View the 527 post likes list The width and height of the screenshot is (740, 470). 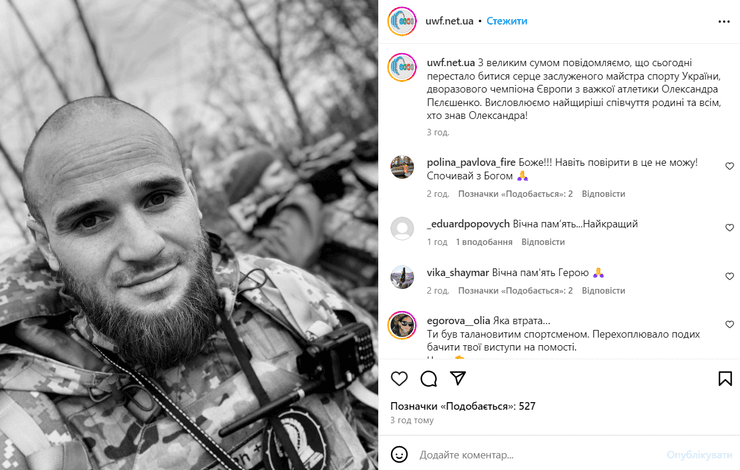coord(463,406)
